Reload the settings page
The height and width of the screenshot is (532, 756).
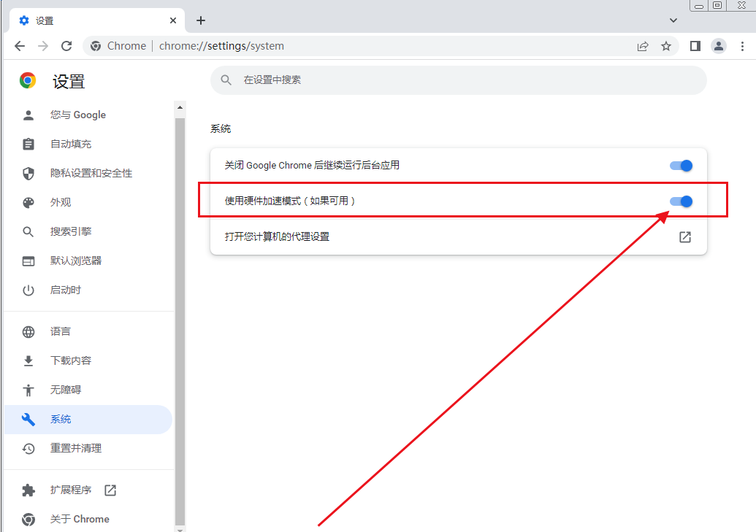coord(66,46)
